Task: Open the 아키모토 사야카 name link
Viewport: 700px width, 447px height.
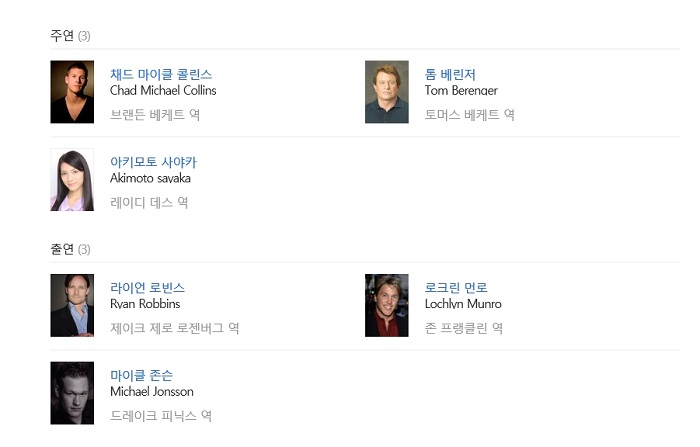Action: click(x=153, y=162)
